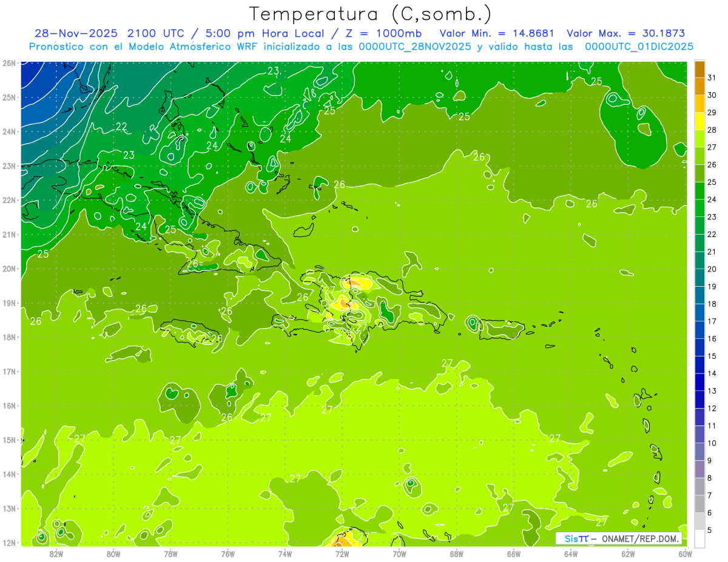Select the 80W longitude axis label

[x=113, y=553]
